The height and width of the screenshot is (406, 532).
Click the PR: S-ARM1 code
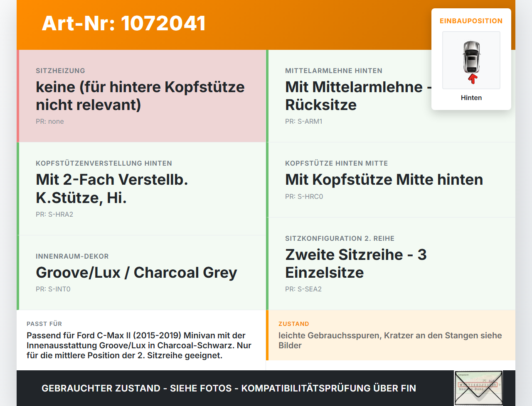(304, 122)
